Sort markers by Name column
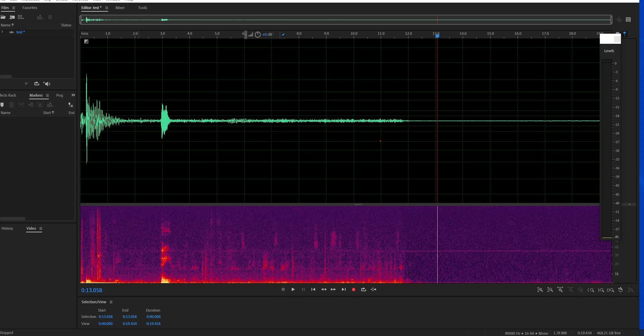 click(x=6, y=113)
